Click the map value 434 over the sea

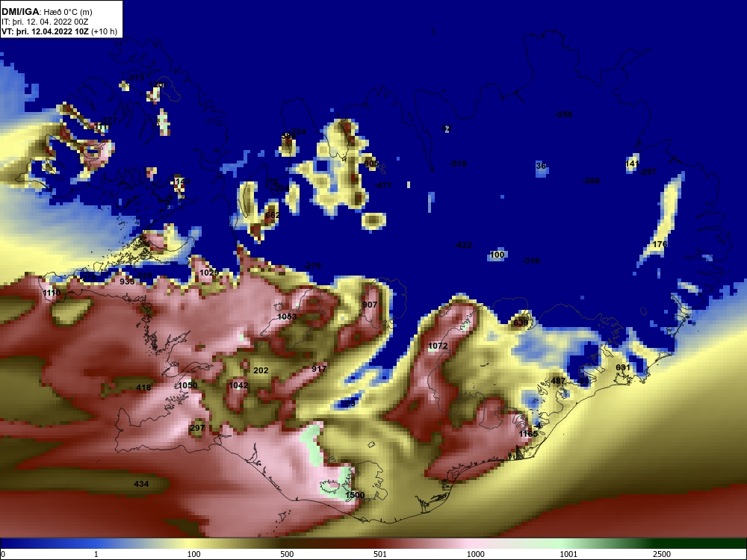[x=141, y=484]
